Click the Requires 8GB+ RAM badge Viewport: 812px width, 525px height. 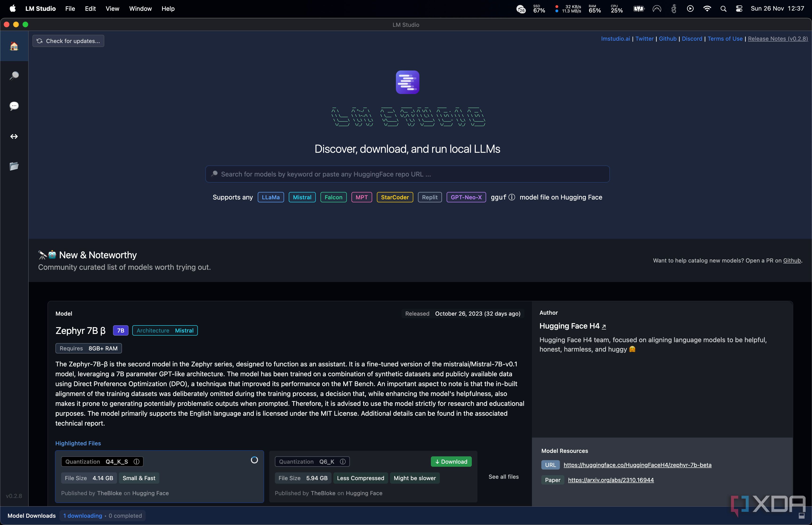point(89,349)
